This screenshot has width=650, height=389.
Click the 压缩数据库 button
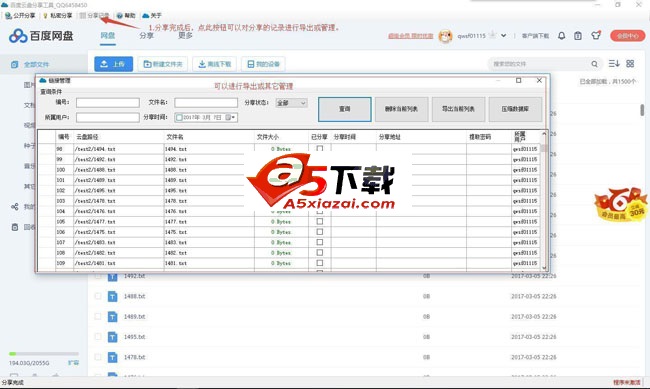[x=515, y=109]
